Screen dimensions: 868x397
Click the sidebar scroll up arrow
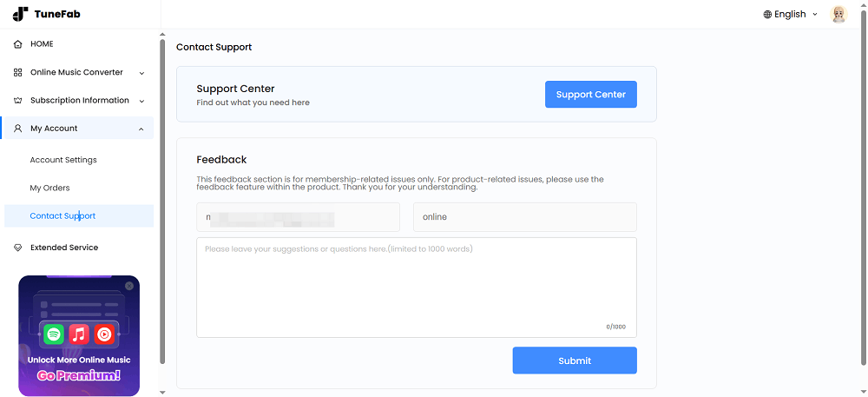point(162,35)
